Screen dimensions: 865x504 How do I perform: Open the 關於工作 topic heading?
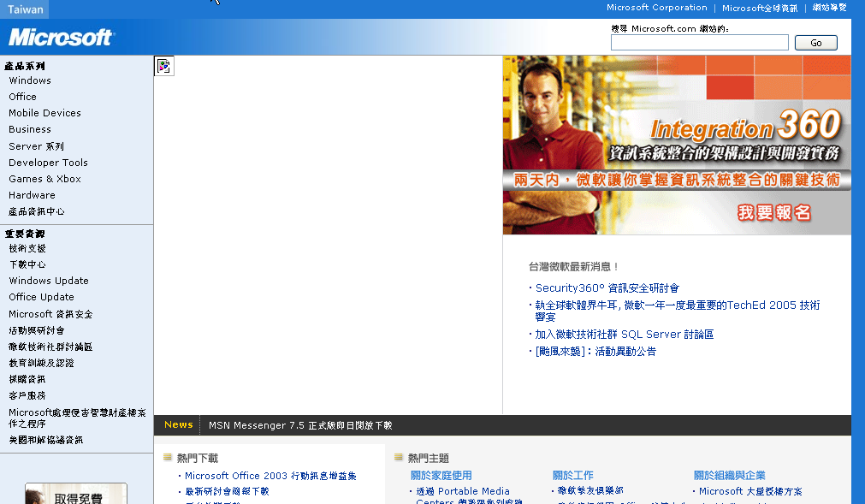[x=572, y=475]
